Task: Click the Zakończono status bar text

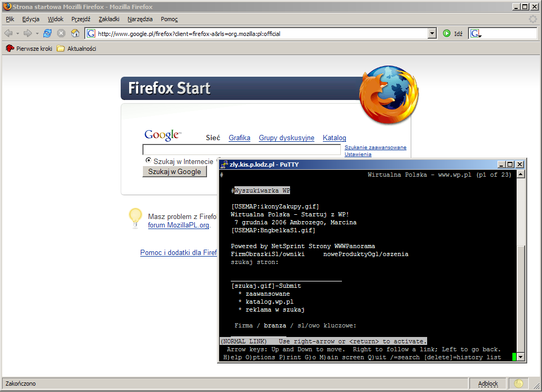Action: coord(21,384)
